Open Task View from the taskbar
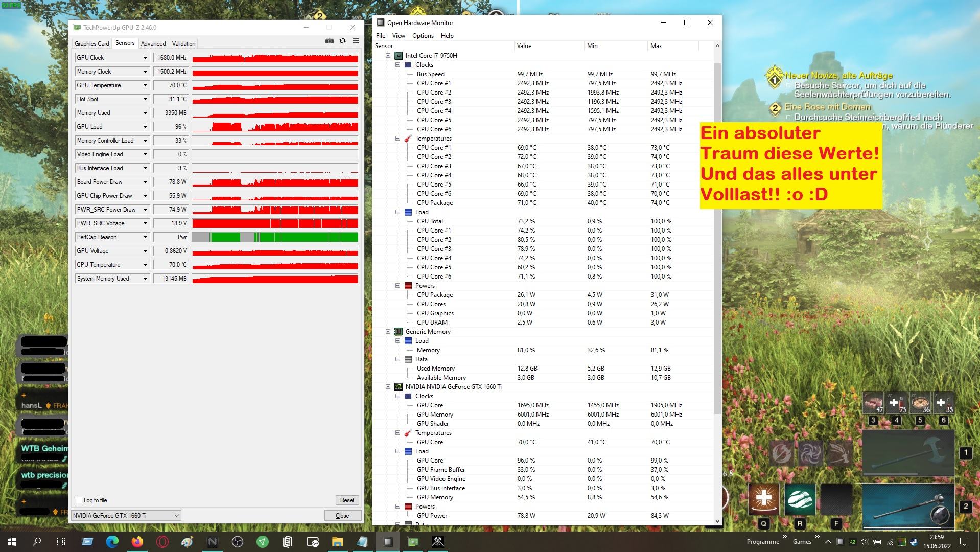Screen dimensions: 980x552 61,542
